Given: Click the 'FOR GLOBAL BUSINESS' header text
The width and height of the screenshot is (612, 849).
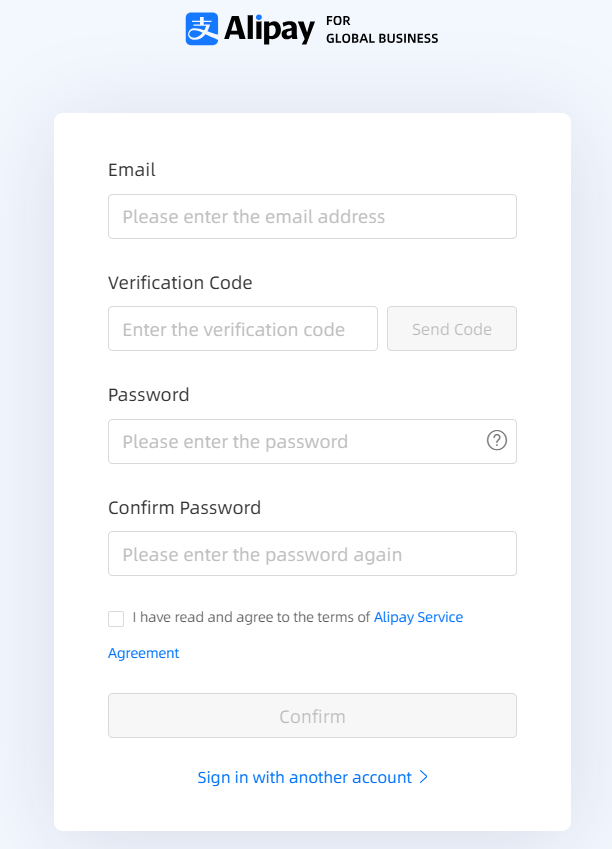Looking at the screenshot, I should (382, 30).
